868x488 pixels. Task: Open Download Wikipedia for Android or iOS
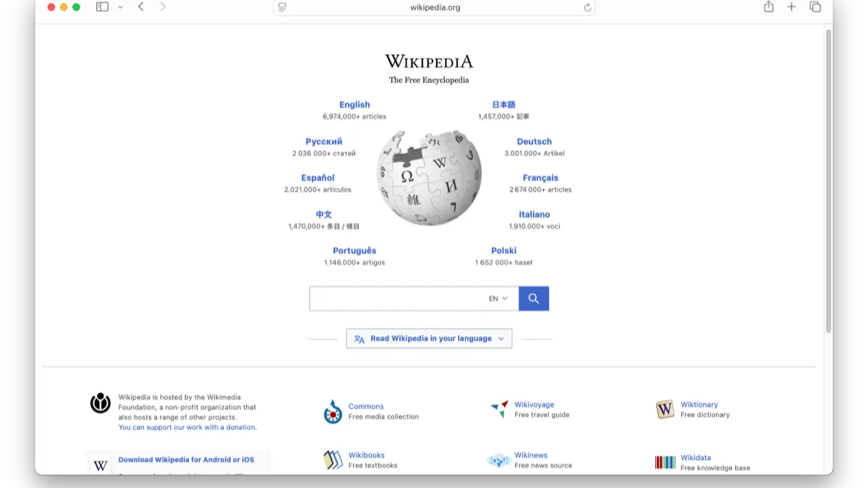tap(187, 460)
